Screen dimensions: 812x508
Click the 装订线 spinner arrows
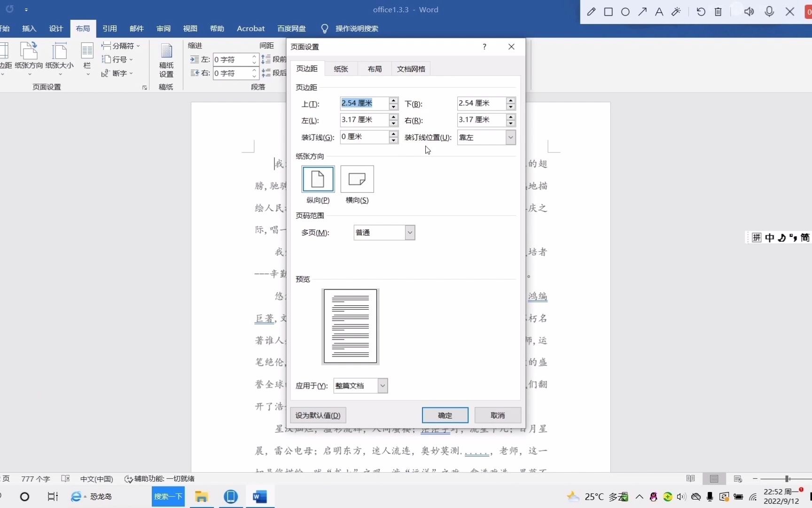coord(394,137)
